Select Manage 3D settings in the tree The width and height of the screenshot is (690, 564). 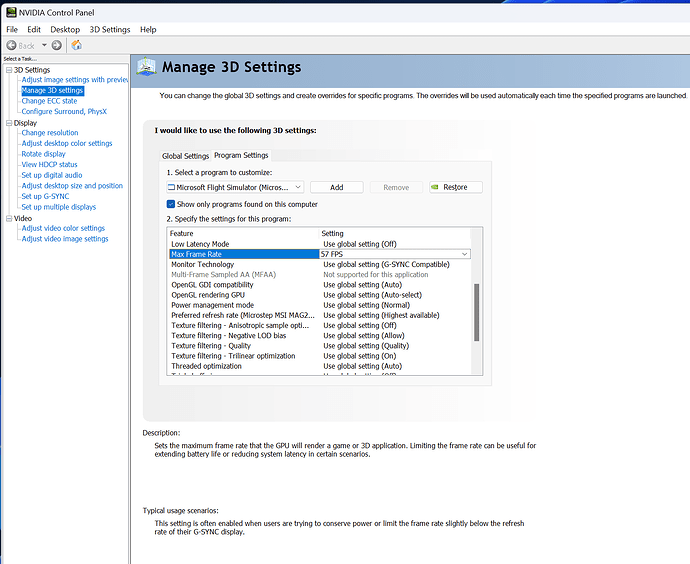(52, 90)
